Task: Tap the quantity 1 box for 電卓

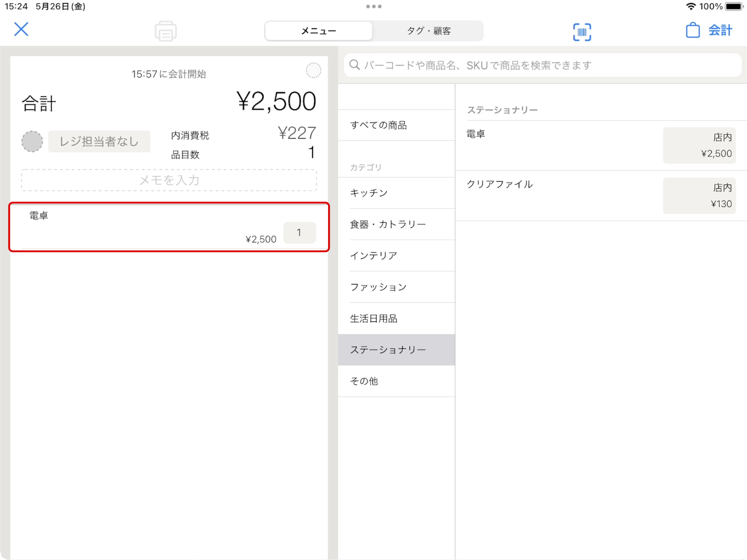Action: coord(299,233)
